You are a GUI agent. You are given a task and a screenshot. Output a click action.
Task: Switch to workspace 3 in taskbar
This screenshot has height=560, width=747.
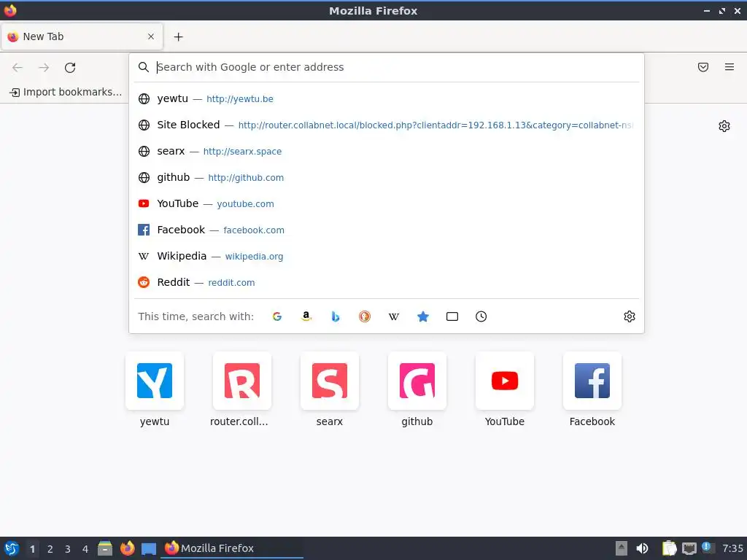68,549
